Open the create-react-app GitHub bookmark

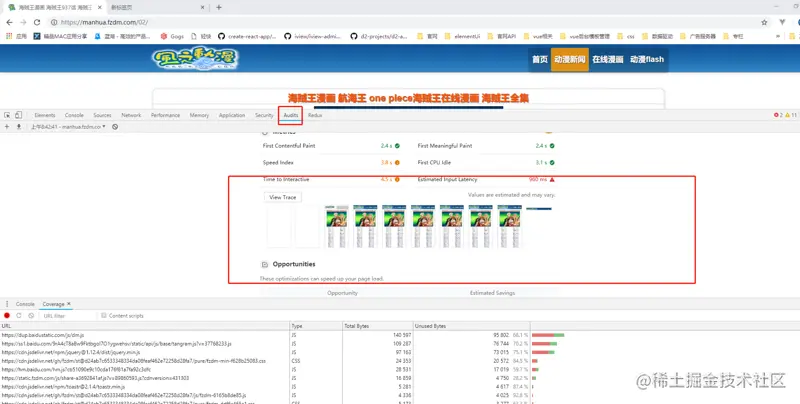click(x=248, y=36)
